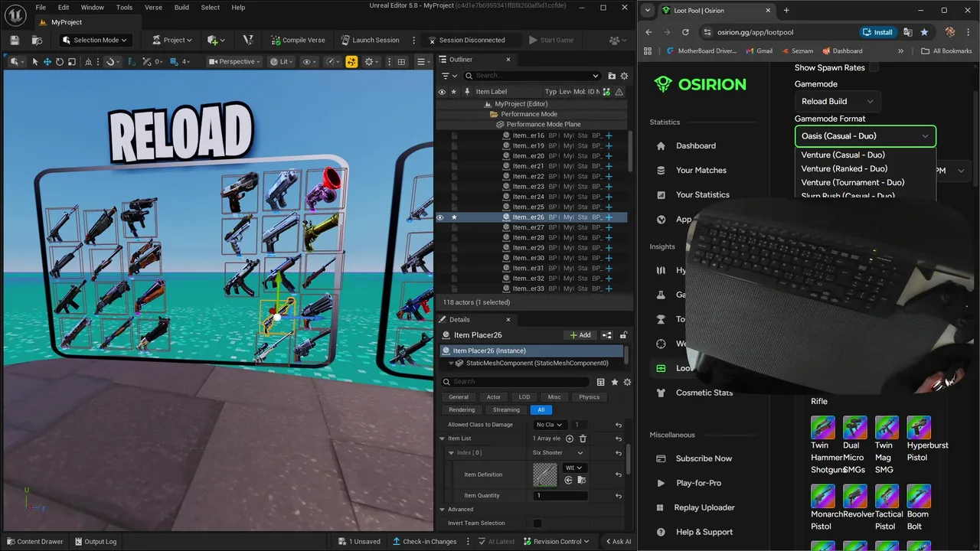
Task: Open the Content Drawer
Action: point(34,541)
